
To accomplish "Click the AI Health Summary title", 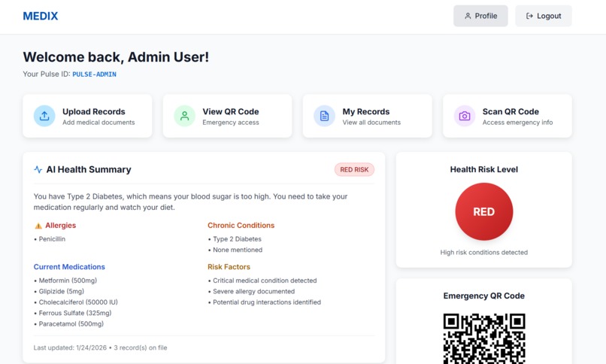I will 89,169.
